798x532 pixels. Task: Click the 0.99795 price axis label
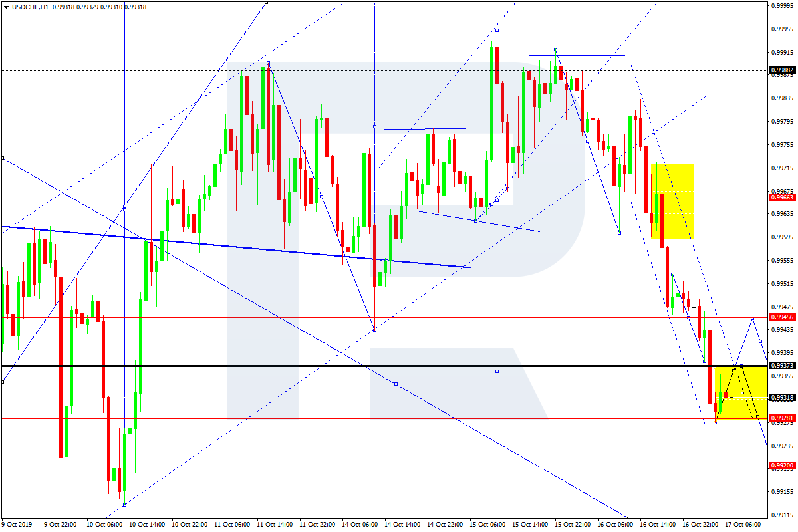pyautogui.click(x=782, y=122)
